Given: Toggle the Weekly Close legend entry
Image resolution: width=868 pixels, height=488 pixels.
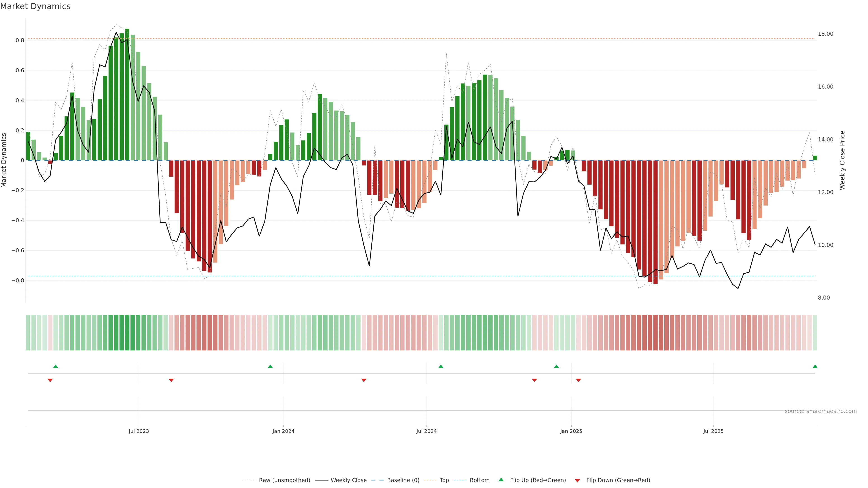Looking at the screenshot, I should pyautogui.click(x=348, y=480).
